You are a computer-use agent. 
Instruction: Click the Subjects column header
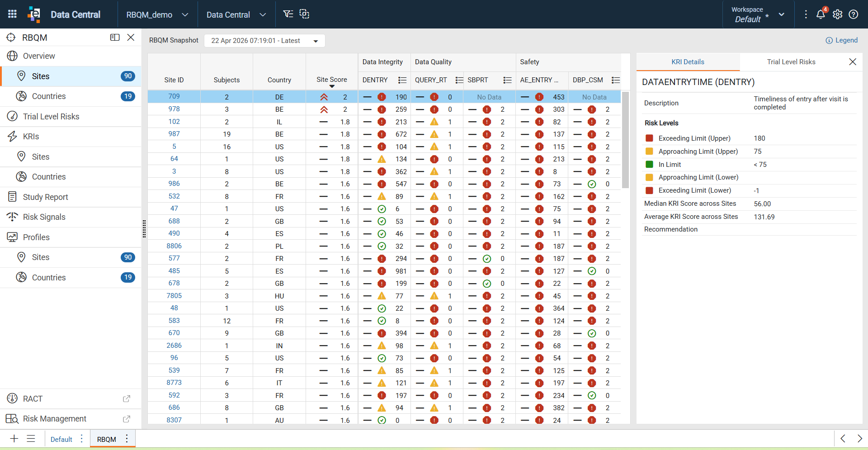(x=226, y=80)
